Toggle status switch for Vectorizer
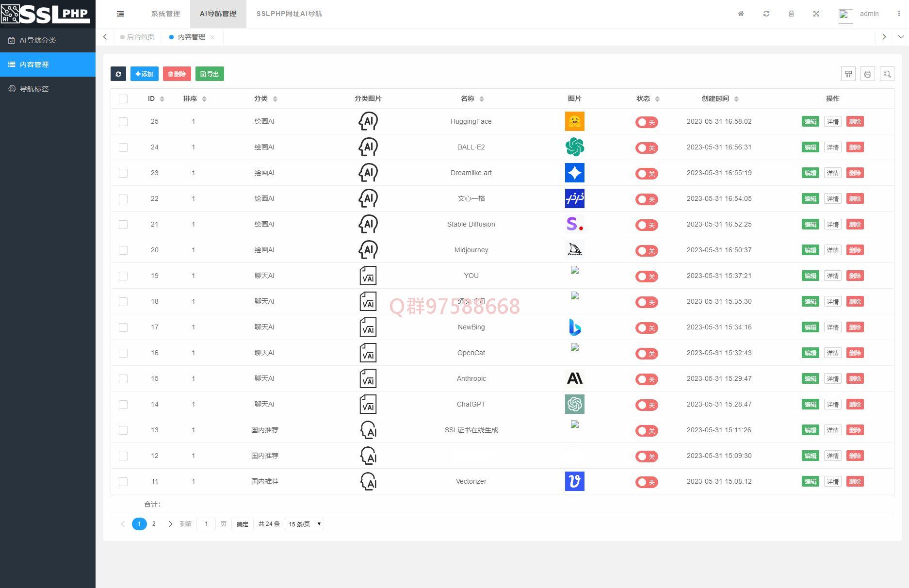The image size is (909, 588). (647, 482)
